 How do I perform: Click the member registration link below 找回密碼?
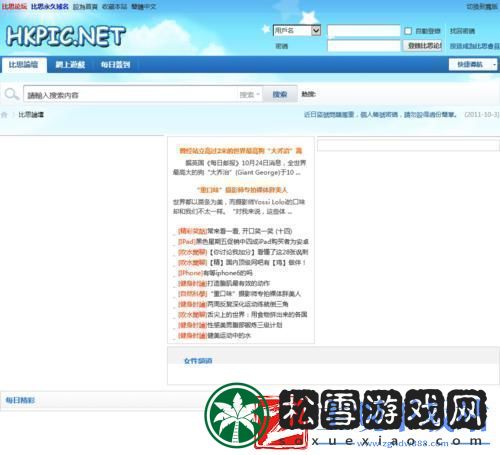[475, 46]
